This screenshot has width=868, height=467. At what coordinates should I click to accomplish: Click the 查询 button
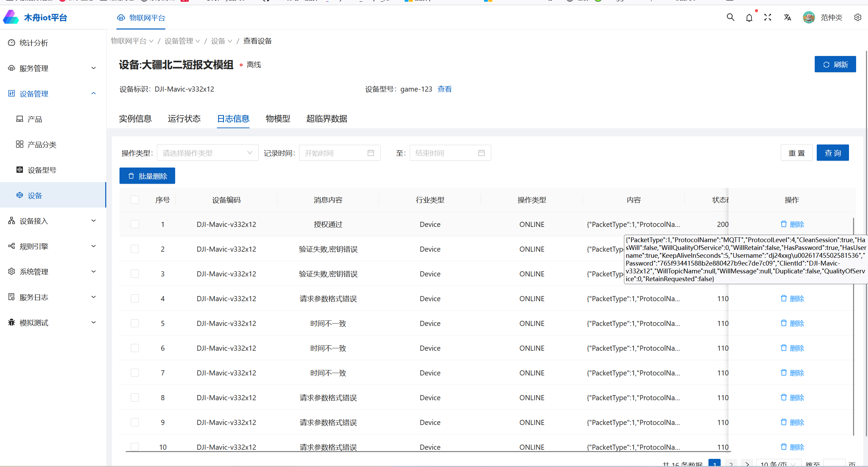pos(832,153)
